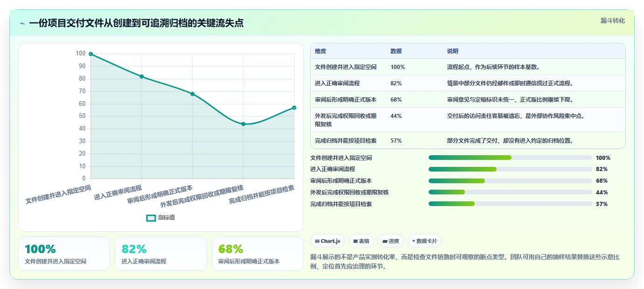
Task: Select table cell 文件创建并进入指定空间
Action: point(346,67)
